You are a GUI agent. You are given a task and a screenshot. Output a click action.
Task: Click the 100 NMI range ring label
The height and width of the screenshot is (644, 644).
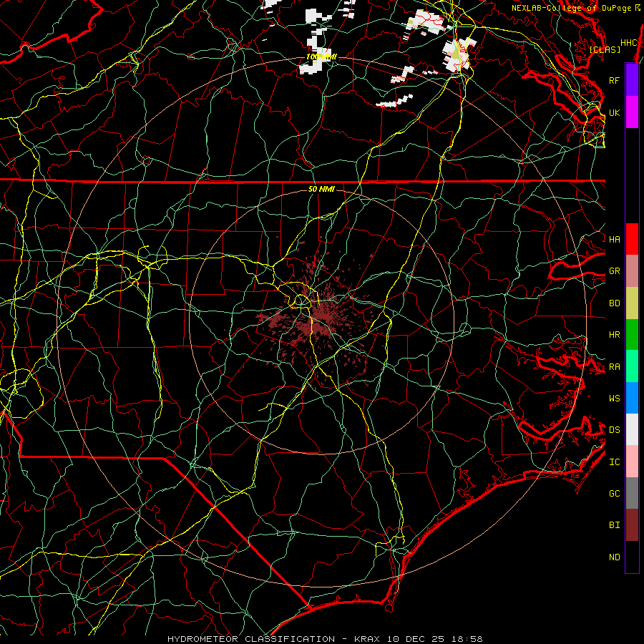(321, 57)
